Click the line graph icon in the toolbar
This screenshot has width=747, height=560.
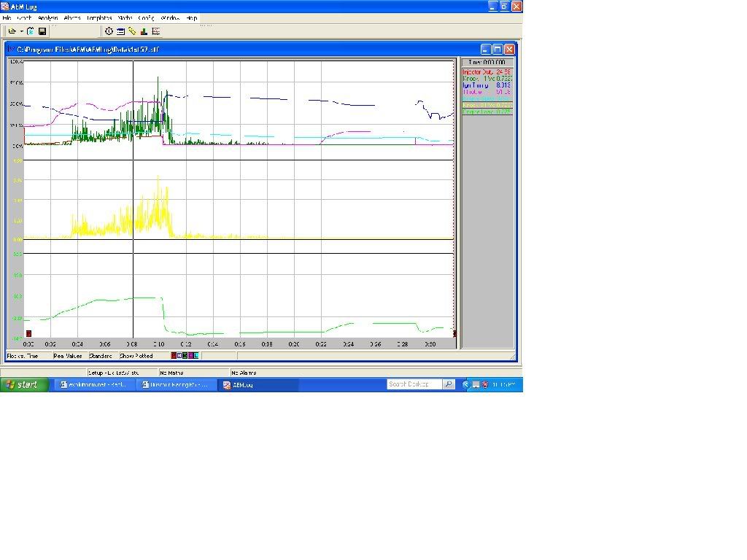pyautogui.click(x=155, y=31)
